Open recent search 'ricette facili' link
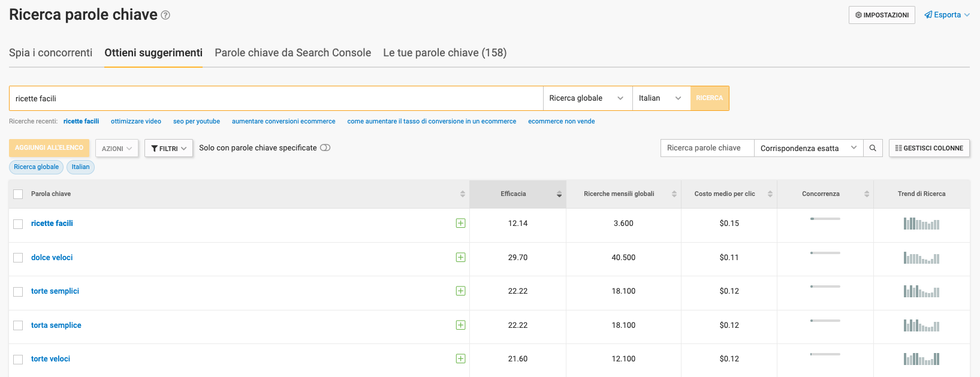The height and width of the screenshot is (377, 980). tap(82, 121)
